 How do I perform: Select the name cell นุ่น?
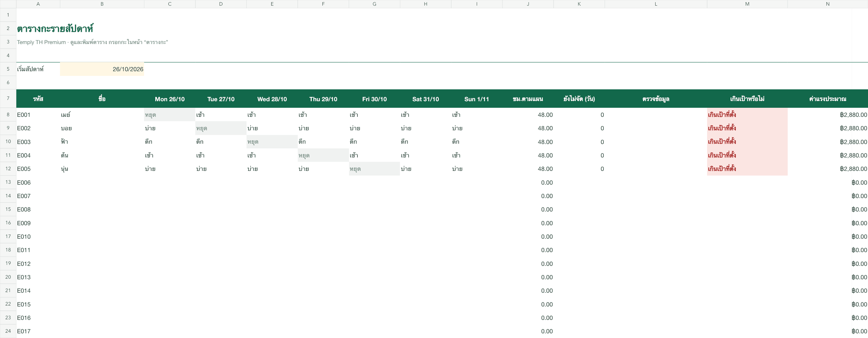[x=102, y=168]
